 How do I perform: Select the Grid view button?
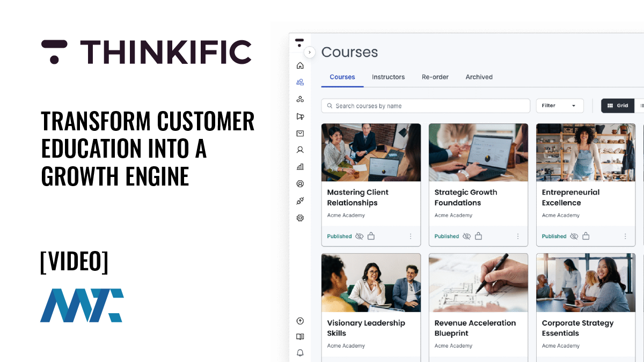tap(618, 106)
